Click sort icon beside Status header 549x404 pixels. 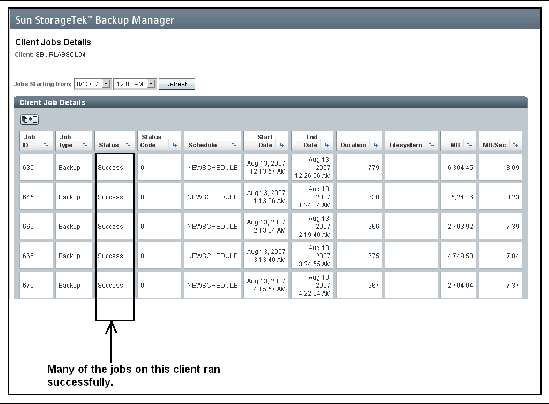coord(128,145)
